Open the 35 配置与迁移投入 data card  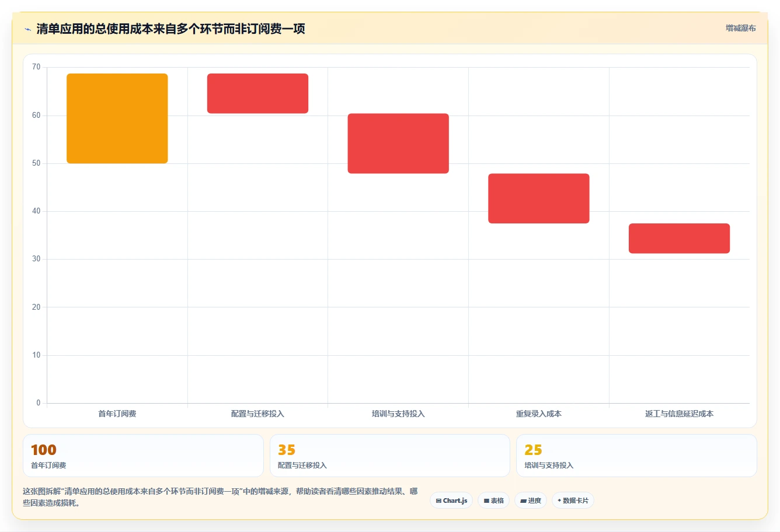390,456
